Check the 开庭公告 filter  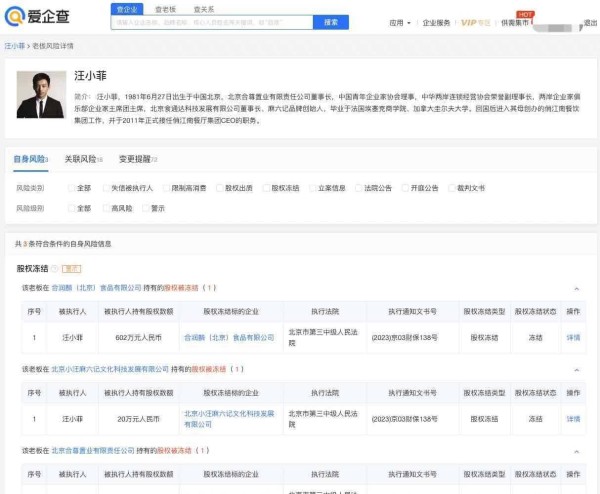[405, 188]
